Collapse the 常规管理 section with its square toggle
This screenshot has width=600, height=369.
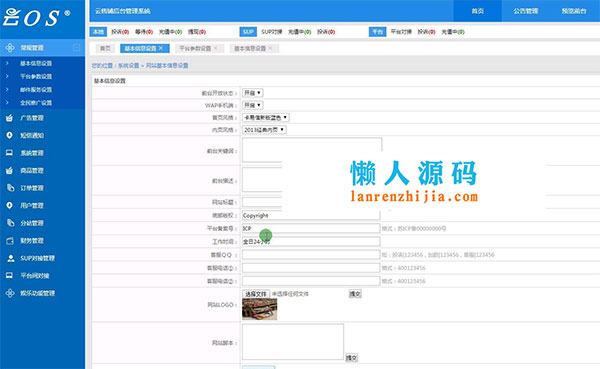click(76, 48)
